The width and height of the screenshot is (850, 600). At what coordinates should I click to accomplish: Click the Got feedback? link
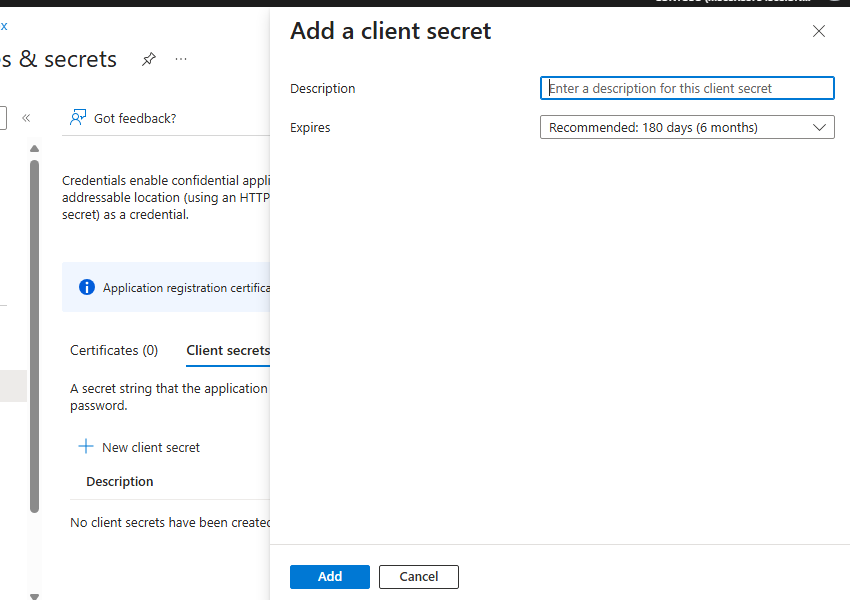[135, 117]
